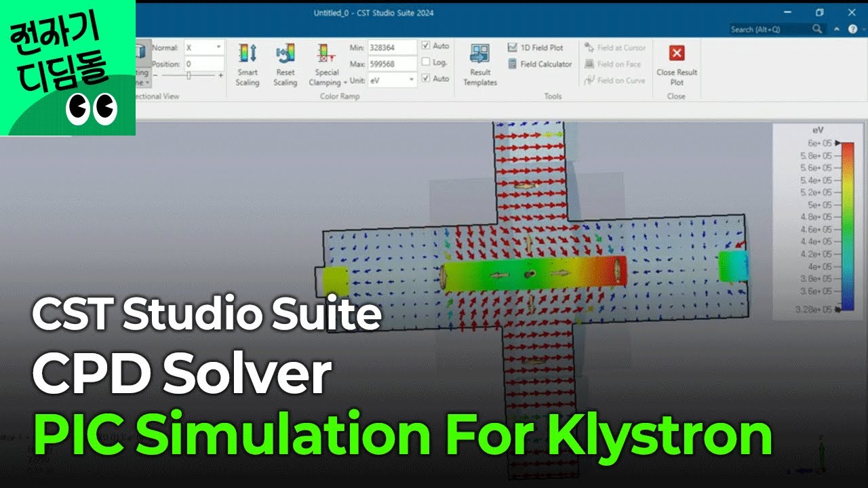Select the Field on Face tool
868x488 pixels.
click(x=612, y=64)
